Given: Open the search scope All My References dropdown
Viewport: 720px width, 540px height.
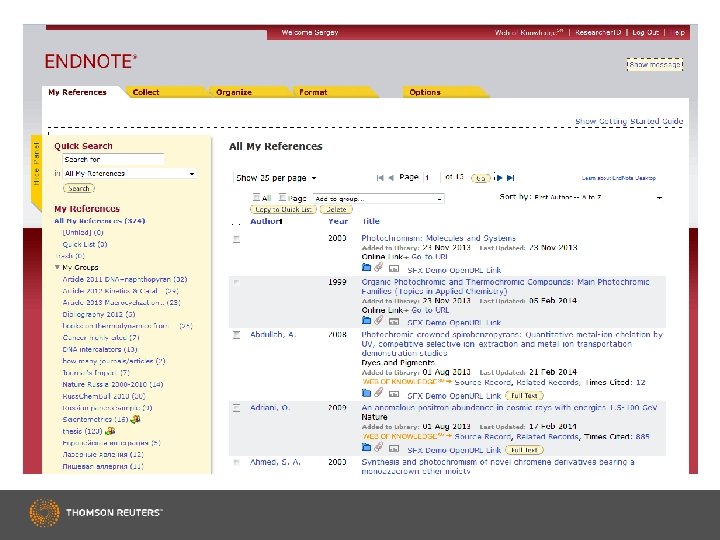Looking at the screenshot, I should (x=129, y=174).
